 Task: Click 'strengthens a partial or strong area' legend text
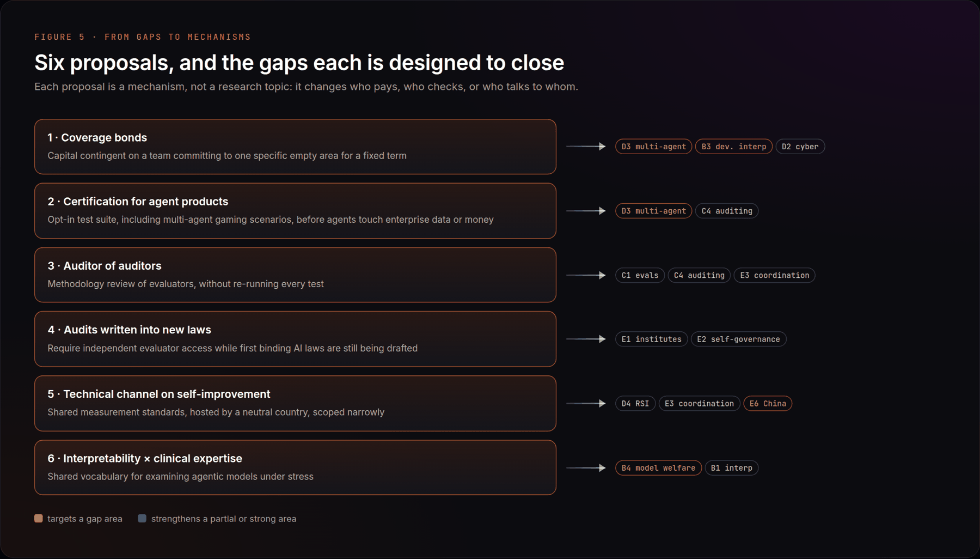224,519
